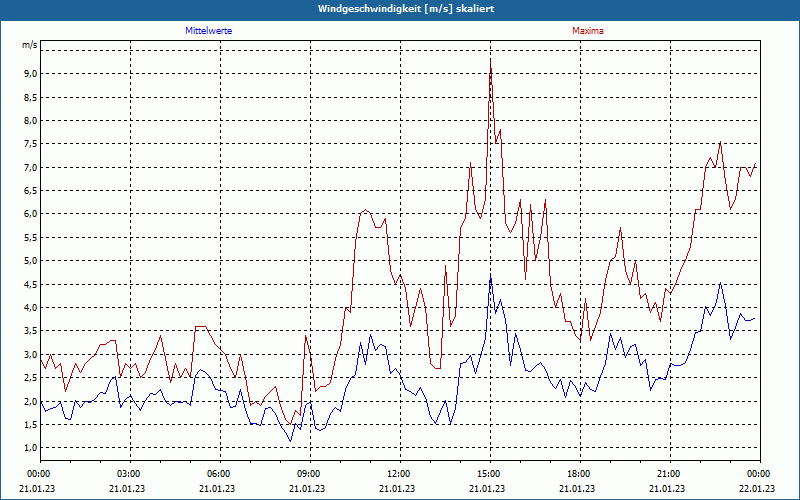Click the '8,0' y-axis label

[x=31, y=120]
